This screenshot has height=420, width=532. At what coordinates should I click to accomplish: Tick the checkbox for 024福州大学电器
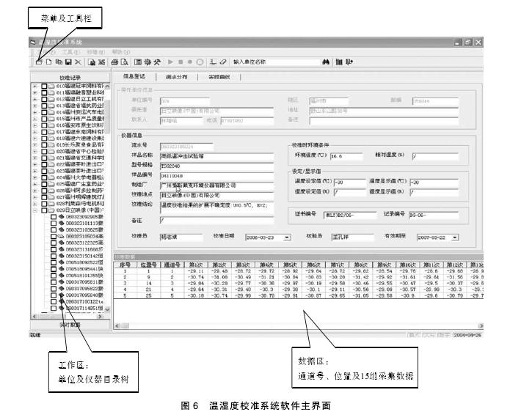(44, 177)
